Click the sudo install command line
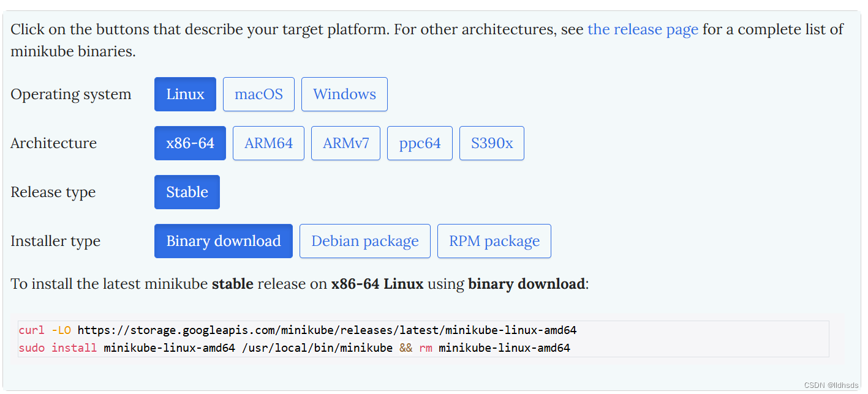 point(295,348)
